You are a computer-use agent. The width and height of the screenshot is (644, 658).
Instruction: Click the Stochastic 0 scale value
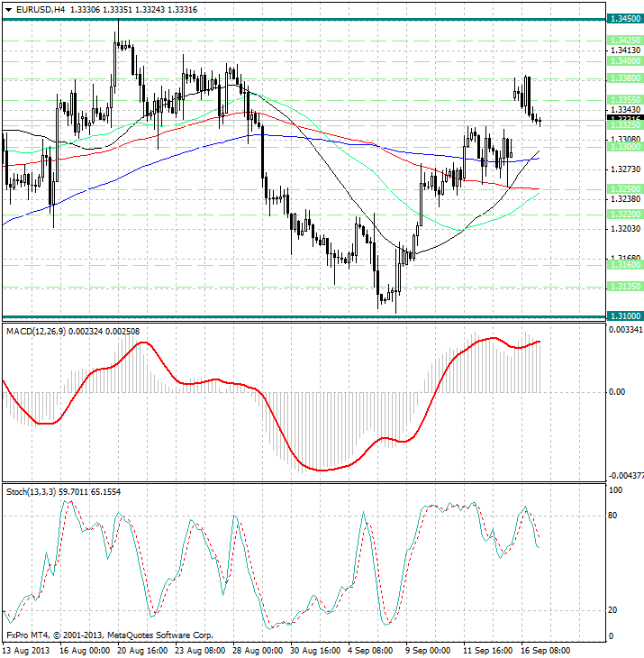point(611,636)
